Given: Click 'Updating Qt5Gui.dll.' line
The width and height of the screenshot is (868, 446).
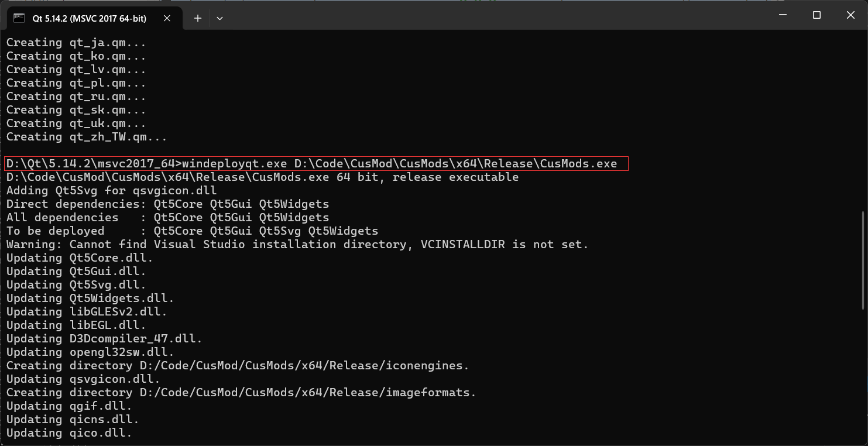Looking at the screenshot, I should [x=76, y=271].
